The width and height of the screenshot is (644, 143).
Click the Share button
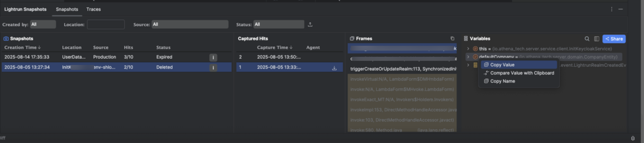click(614, 39)
